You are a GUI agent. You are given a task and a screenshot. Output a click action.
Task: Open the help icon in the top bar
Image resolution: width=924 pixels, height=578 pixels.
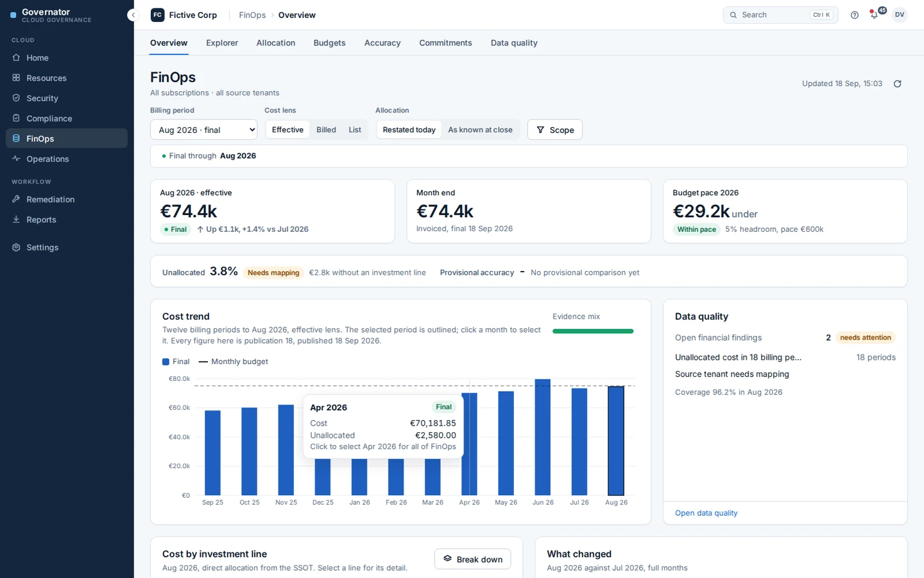(x=855, y=15)
